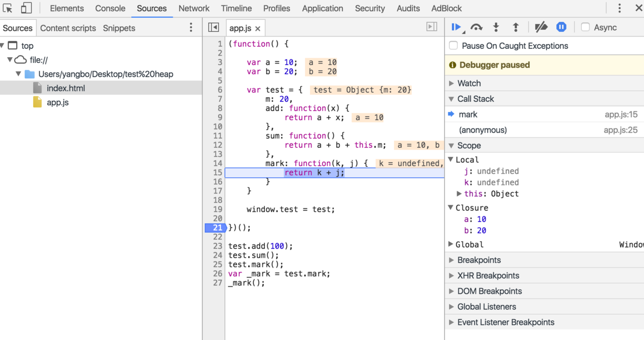Check Pause On Caught Exceptions
Screen dimensions: 644x340
pos(453,46)
